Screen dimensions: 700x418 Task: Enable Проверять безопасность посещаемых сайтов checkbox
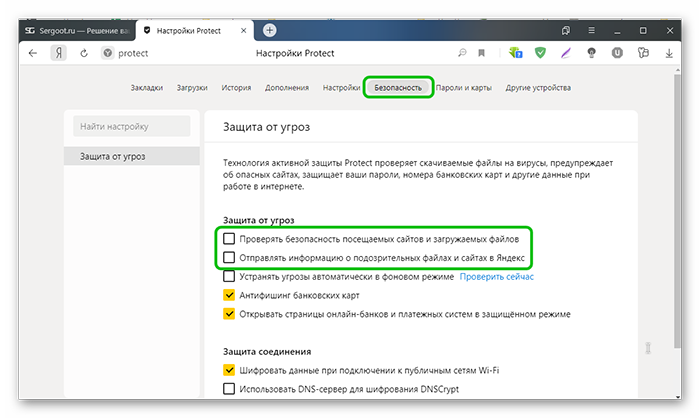tap(229, 239)
